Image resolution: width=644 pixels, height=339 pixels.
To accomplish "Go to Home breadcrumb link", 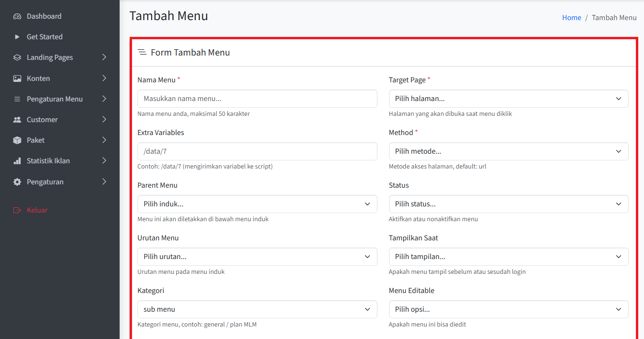I will click(x=571, y=18).
